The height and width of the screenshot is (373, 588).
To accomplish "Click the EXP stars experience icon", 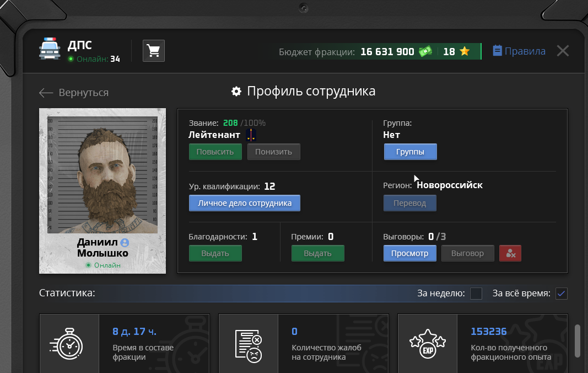I will pyautogui.click(x=428, y=344).
